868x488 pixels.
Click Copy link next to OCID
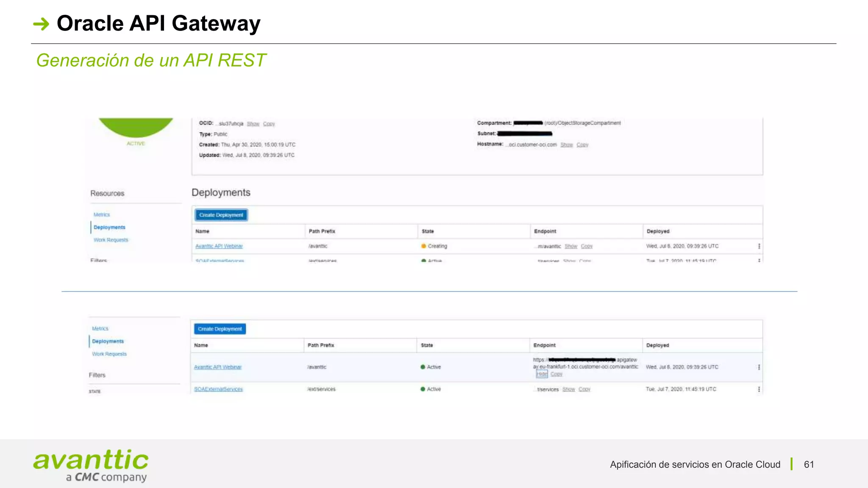coord(269,124)
